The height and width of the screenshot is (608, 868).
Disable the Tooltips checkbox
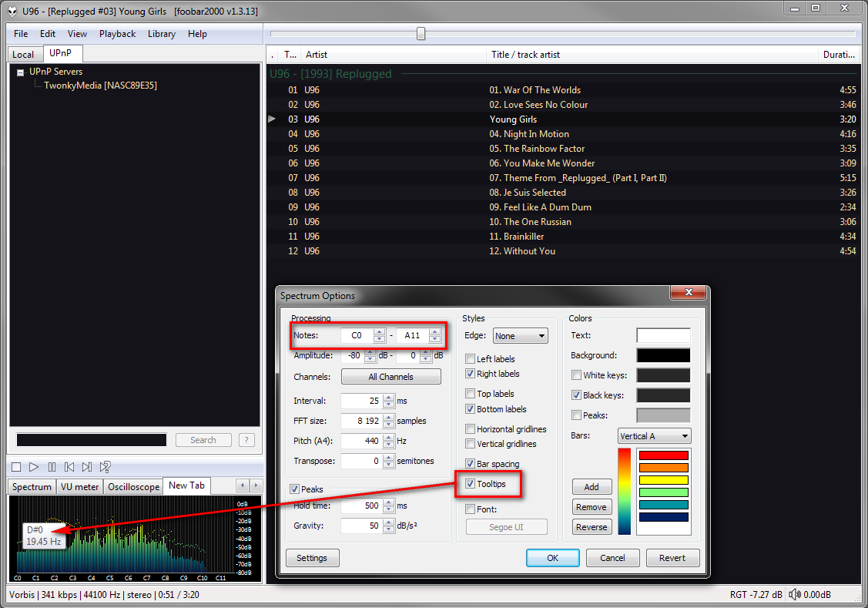tap(471, 484)
